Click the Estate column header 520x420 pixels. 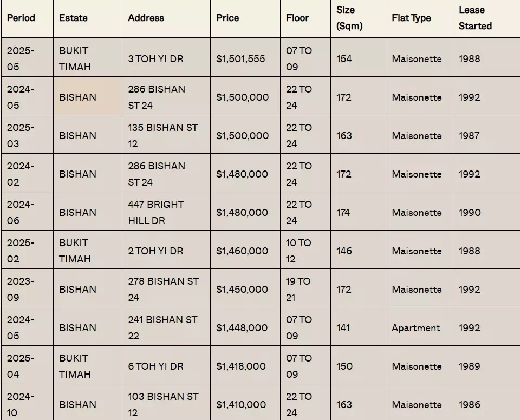88,18
